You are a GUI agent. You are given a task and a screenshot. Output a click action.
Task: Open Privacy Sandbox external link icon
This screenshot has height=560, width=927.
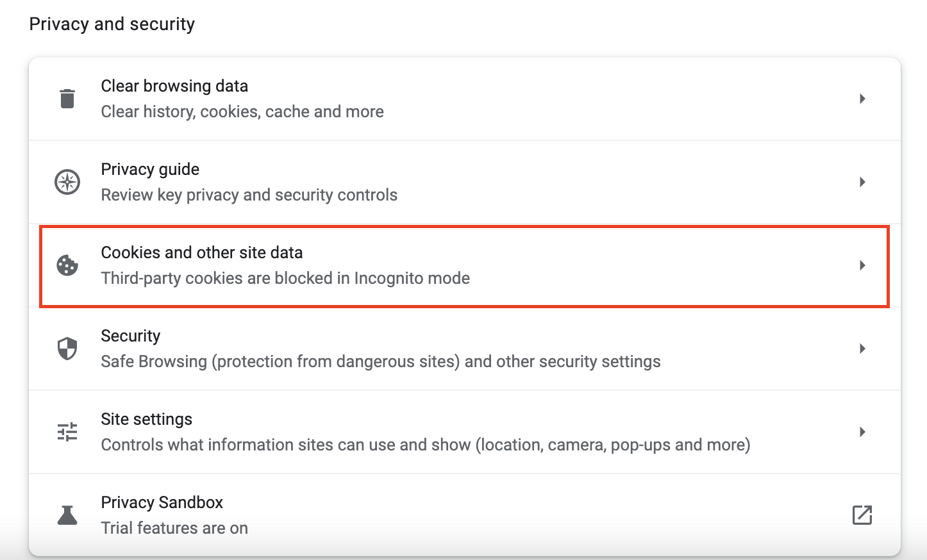point(862,515)
